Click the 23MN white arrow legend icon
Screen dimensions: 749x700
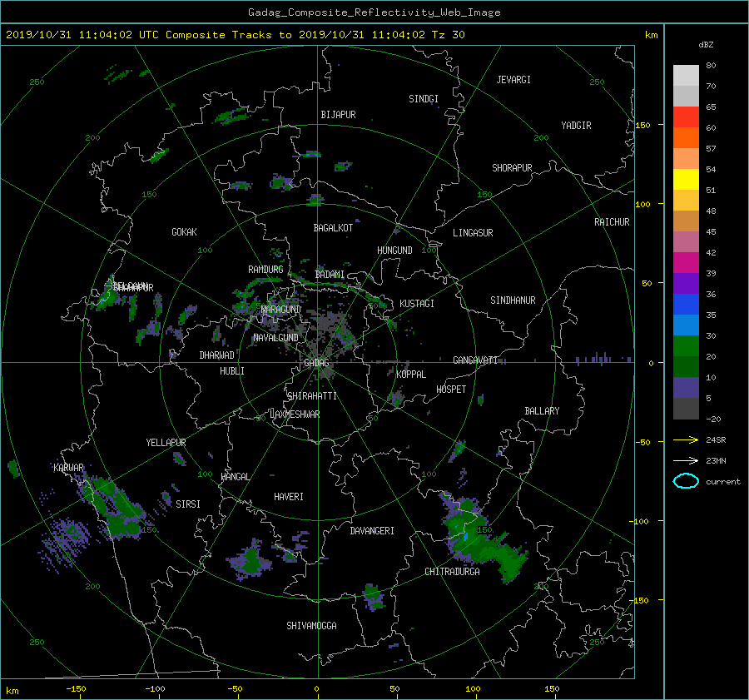tap(686, 460)
